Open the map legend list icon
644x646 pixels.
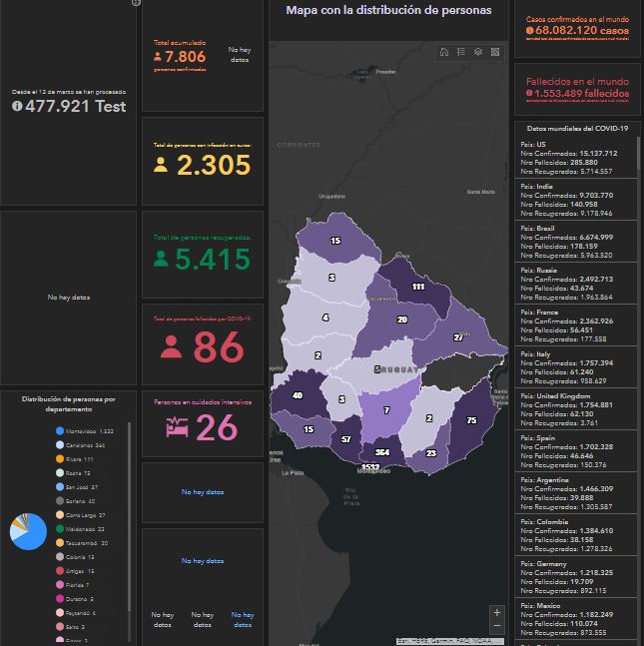point(460,52)
